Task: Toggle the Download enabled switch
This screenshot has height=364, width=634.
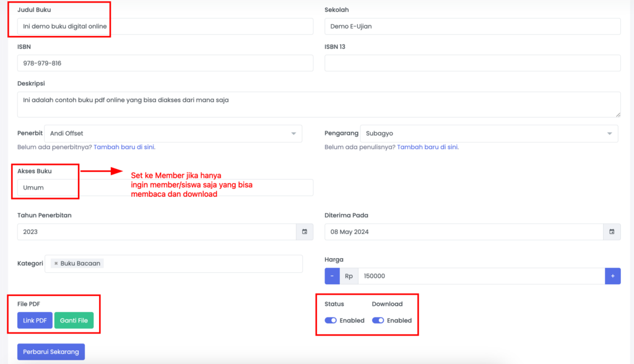Action: pyautogui.click(x=378, y=320)
